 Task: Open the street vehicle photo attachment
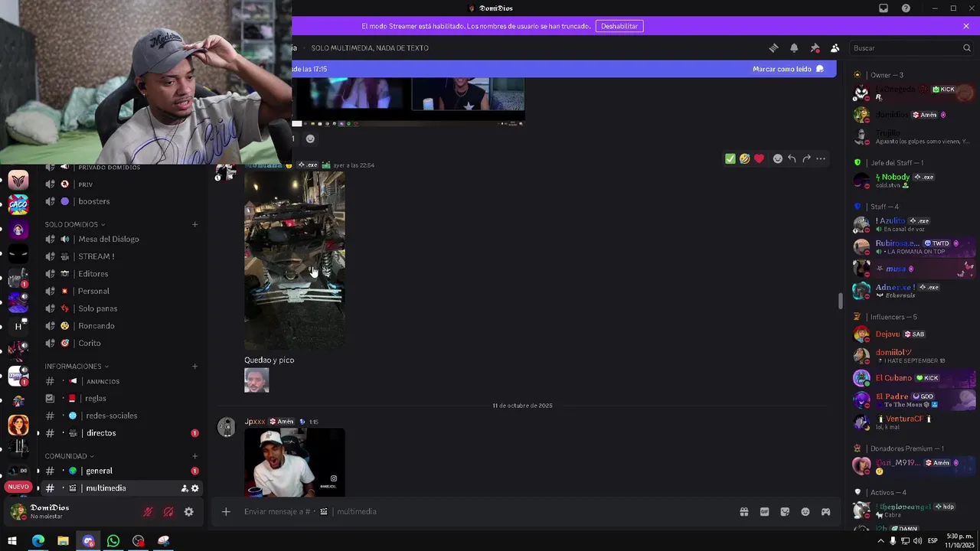coord(295,260)
